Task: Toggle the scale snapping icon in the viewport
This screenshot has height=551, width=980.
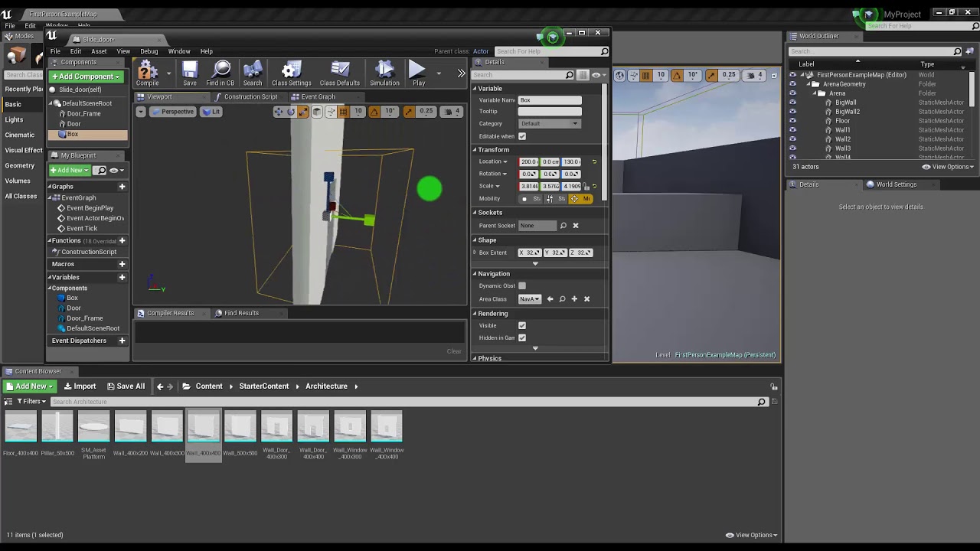Action: point(409,112)
